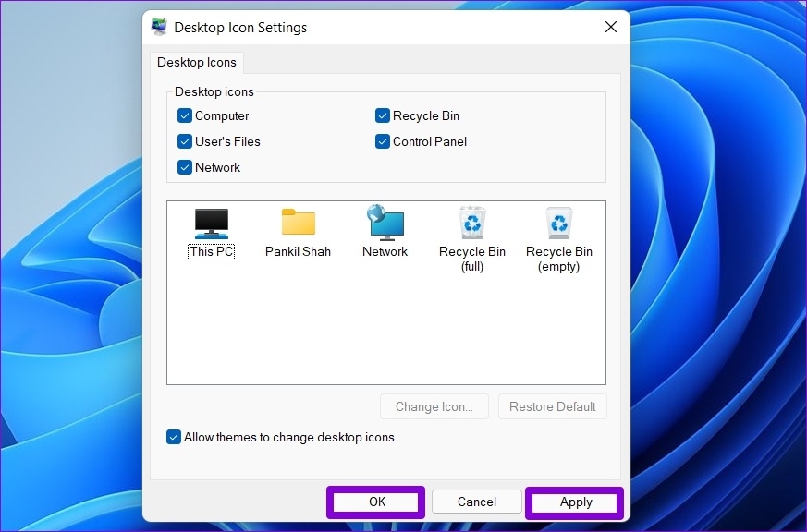Select the Network icon in the preview
Image resolution: width=807 pixels, height=532 pixels.
click(x=385, y=222)
